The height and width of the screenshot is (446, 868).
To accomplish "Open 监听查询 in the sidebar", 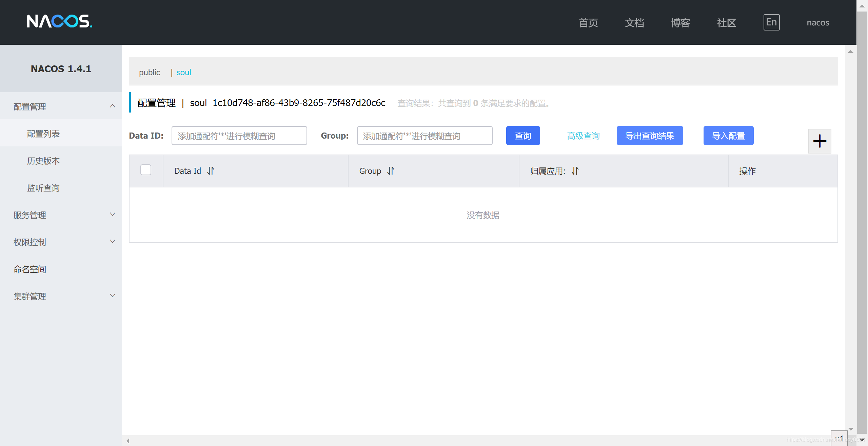I will click(43, 188).
